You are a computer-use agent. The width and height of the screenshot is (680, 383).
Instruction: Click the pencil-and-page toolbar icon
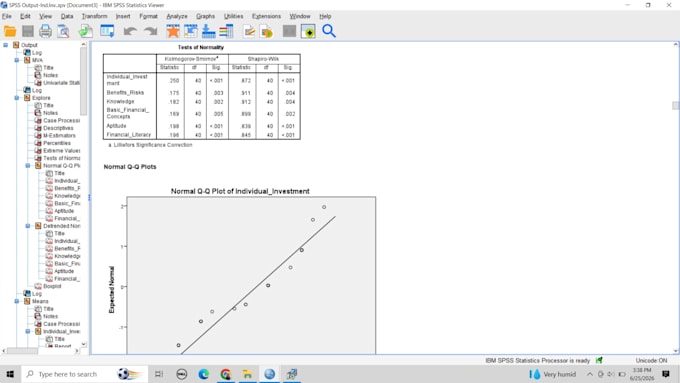point(249,31)
